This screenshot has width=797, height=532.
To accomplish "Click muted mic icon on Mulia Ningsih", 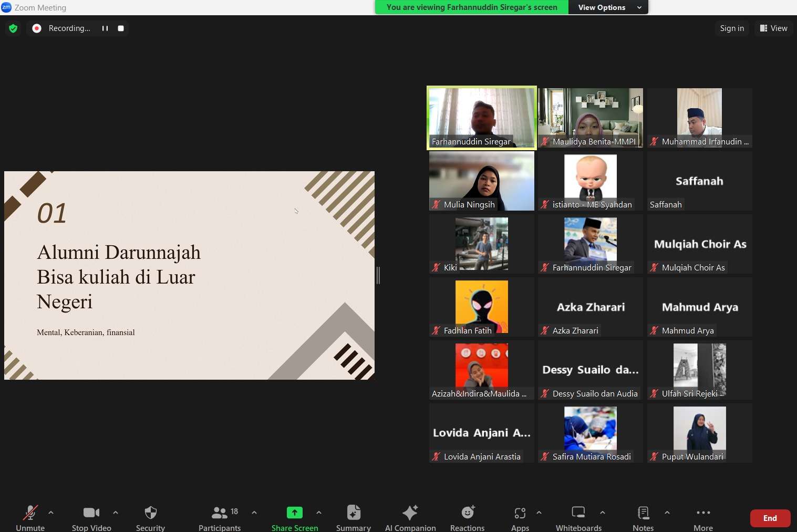I will point(436,204).
